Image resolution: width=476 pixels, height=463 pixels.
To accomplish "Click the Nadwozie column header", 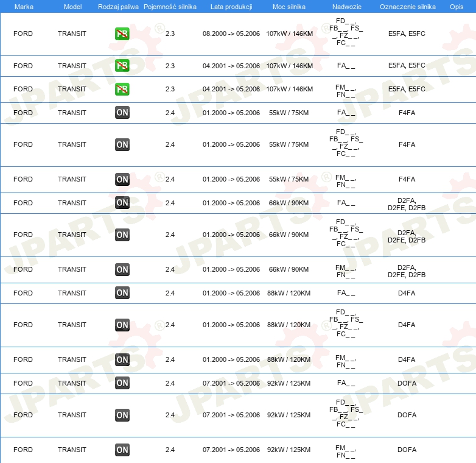I will pos(345,6).
